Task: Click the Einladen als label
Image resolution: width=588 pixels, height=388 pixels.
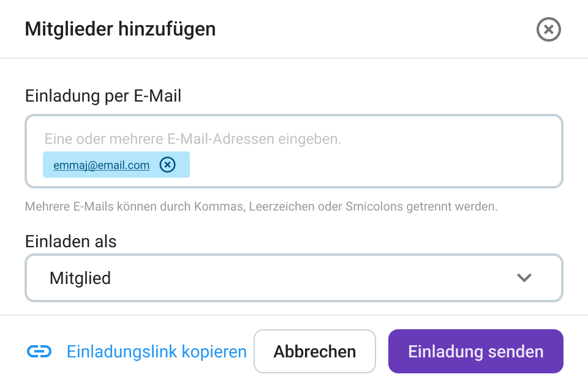Action: [70, 241]
